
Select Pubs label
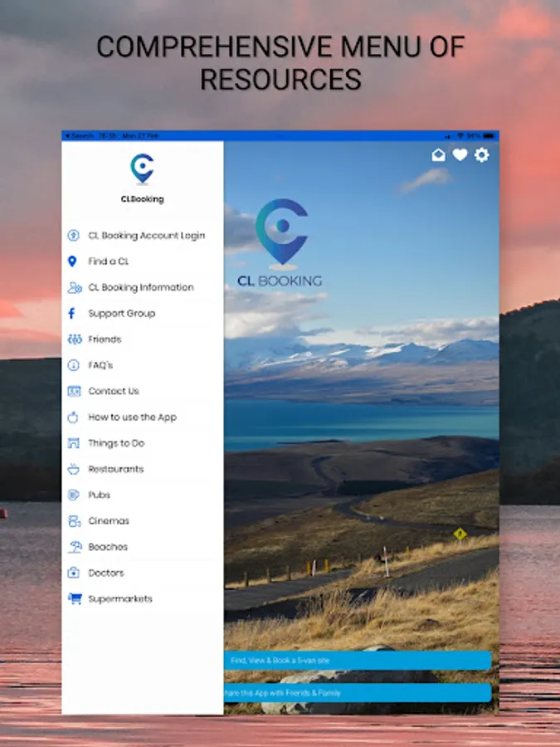tap(99, 495)
